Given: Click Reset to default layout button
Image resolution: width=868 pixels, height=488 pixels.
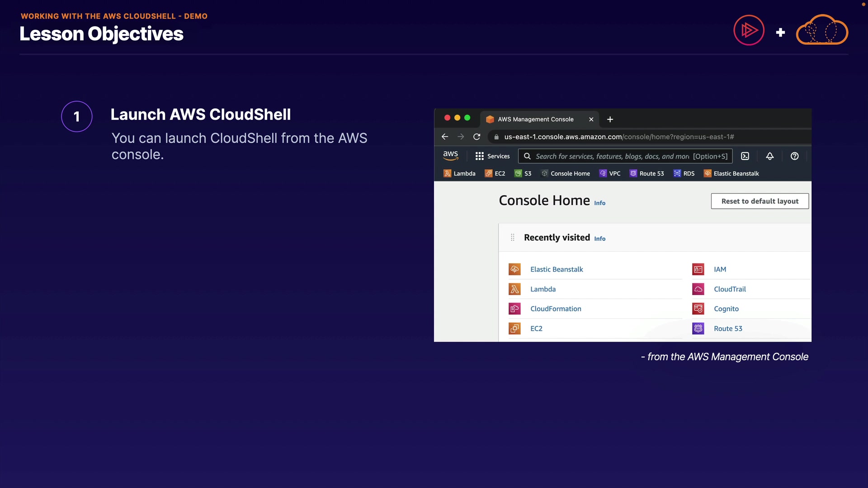Looking at the screenshot, I should click(759, 201).
